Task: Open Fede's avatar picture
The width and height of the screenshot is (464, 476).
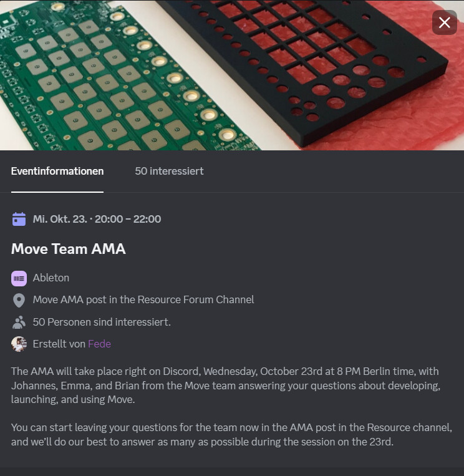Action: click(x=19, y=344)
